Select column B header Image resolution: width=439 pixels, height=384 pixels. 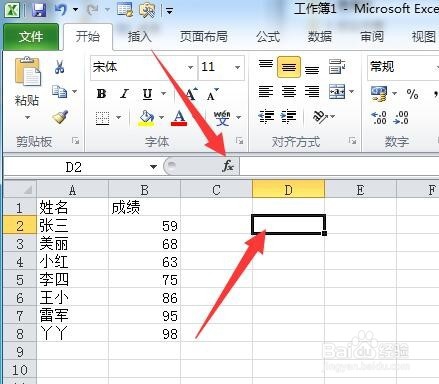coord(145,190)
